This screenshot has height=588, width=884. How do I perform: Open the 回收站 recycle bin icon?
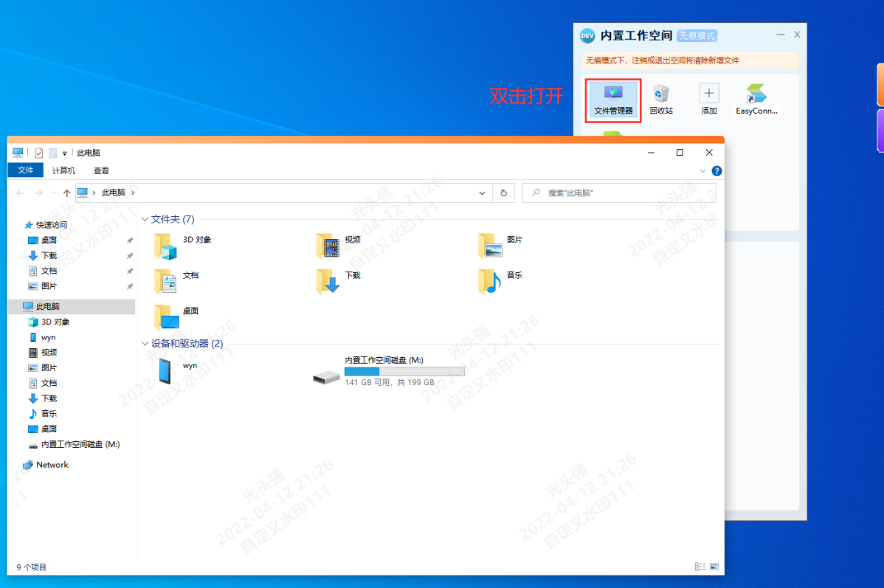(660, 100)
